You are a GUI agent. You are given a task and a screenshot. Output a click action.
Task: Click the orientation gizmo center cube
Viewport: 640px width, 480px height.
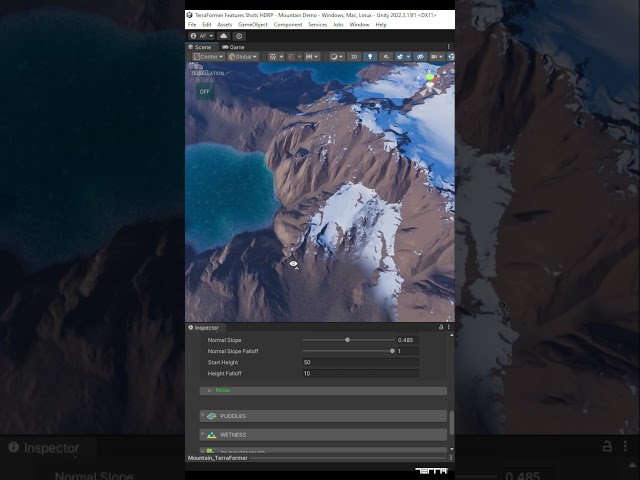pos(429,86)
